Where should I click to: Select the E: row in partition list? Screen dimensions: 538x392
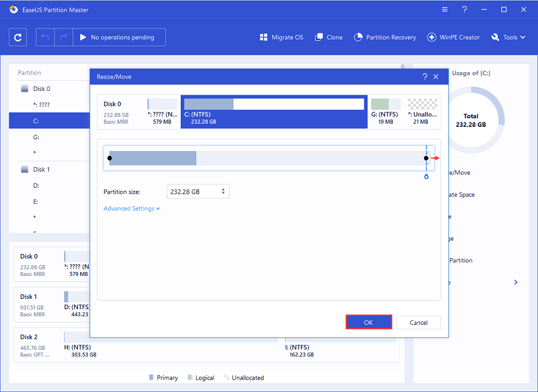(x=49, y=201)
